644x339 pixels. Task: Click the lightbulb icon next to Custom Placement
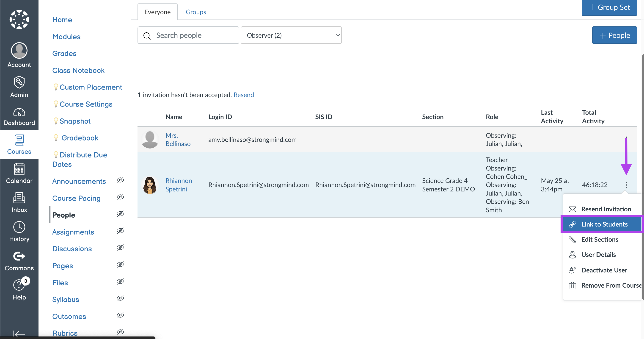[56, 87]
